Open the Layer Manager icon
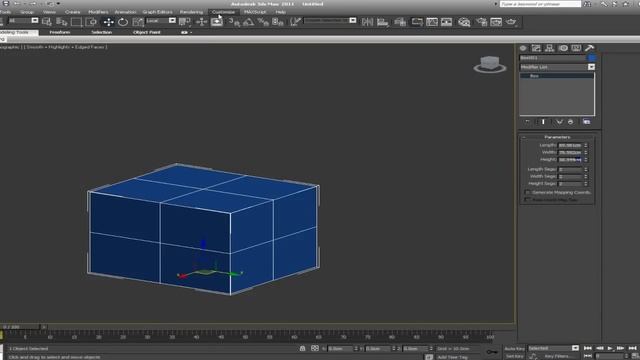640x360 pixels. pos(400,22)
